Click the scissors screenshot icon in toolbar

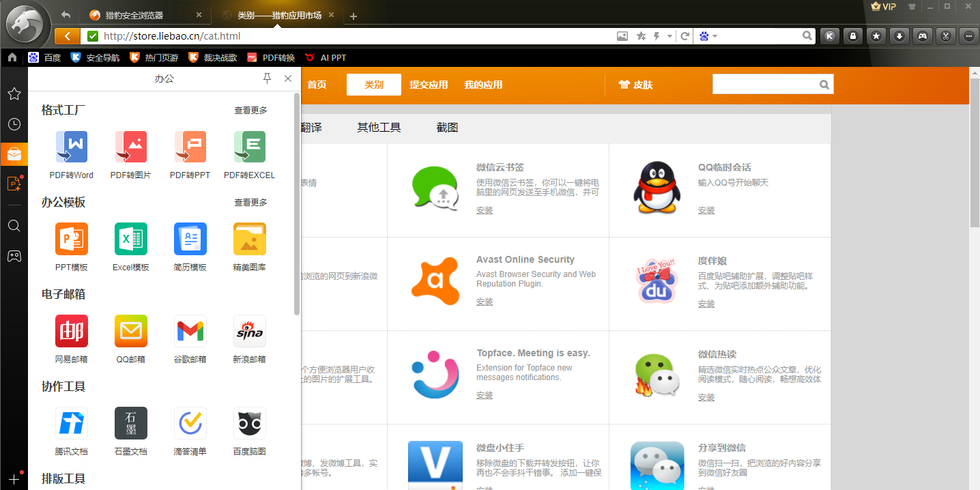tap(945, 36)
